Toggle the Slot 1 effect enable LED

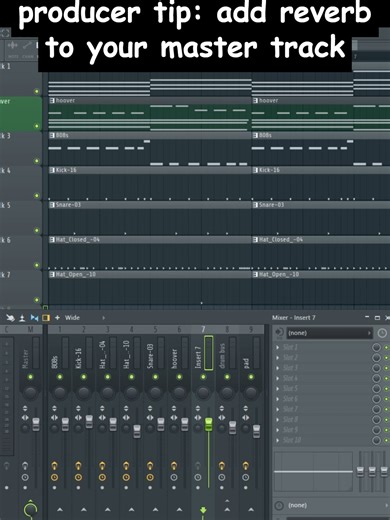coord(386,347)
